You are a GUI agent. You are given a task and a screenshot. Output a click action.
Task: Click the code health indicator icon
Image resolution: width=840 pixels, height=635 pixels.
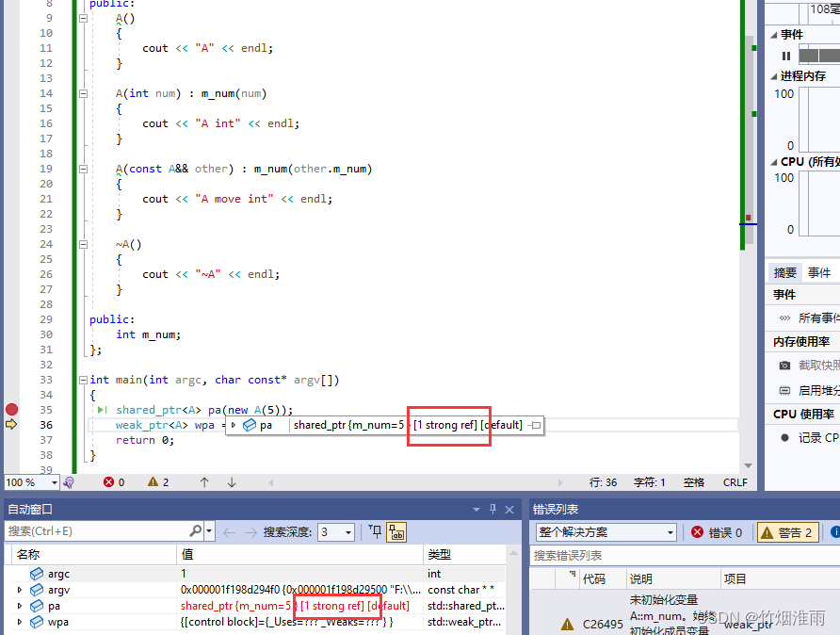pos(69,482)
